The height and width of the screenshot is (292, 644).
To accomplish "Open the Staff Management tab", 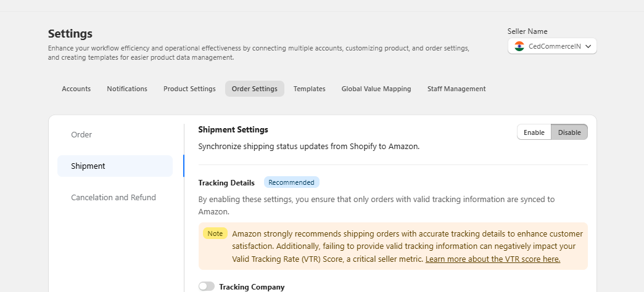I will (x=456, y=89).
